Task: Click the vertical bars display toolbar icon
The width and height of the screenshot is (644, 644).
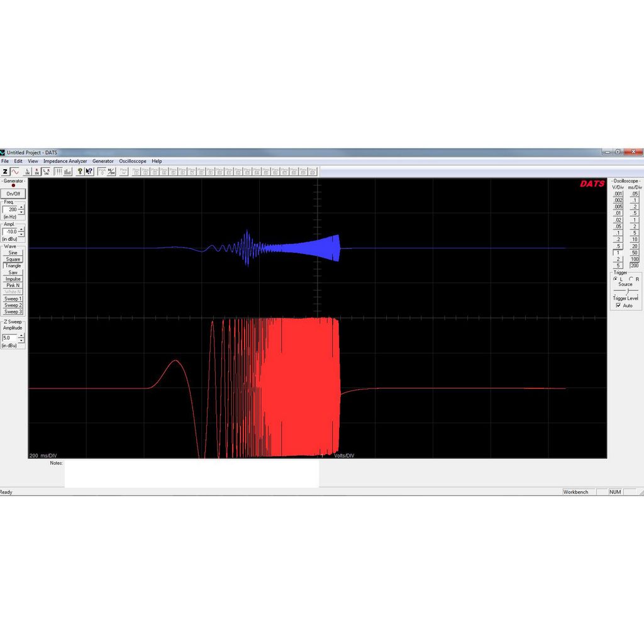Action: pos(58,172)
